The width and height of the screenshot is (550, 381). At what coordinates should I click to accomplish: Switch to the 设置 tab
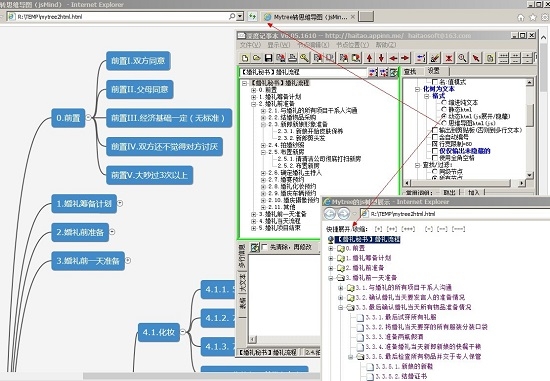(434, 71)
